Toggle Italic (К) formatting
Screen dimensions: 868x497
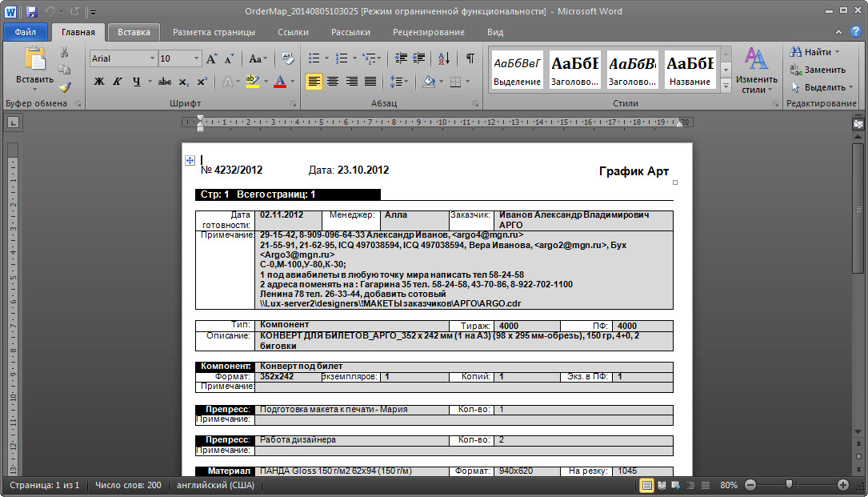118,82
